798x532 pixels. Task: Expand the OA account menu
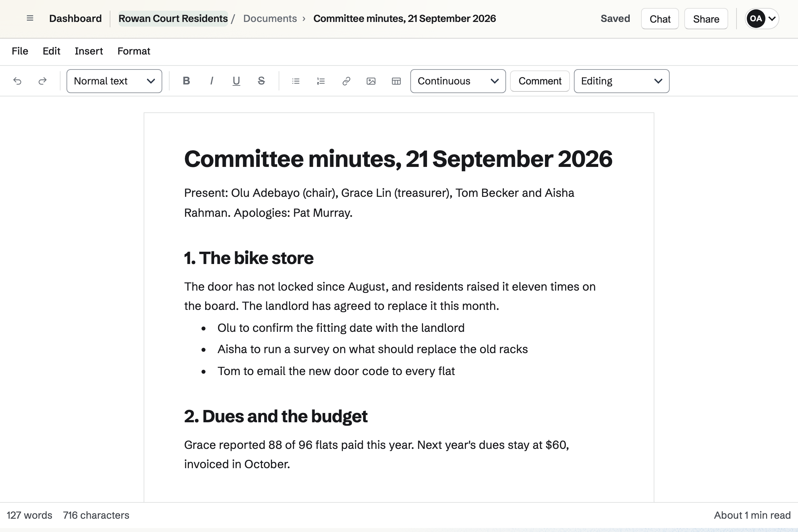coord(762,19)
